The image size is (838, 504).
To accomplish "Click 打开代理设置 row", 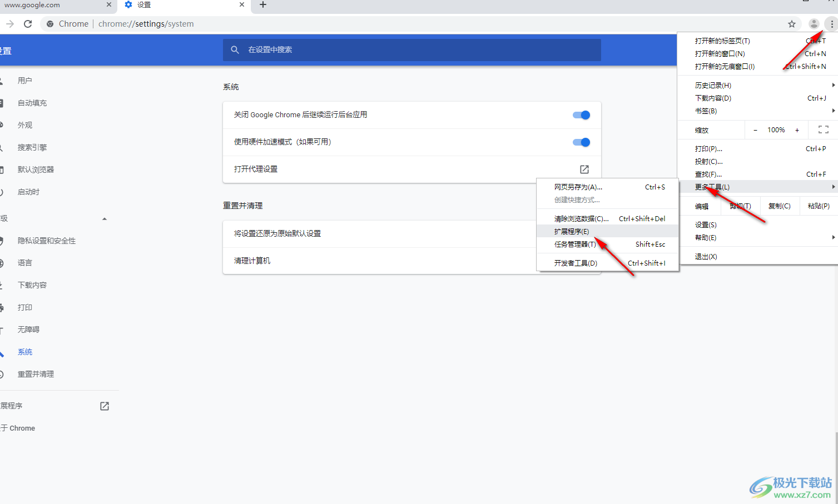I will pos(411,169).
